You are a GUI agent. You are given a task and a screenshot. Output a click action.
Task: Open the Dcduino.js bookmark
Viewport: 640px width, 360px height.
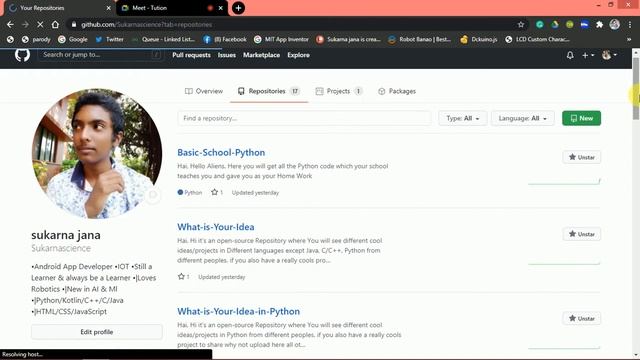pos(478,39)
